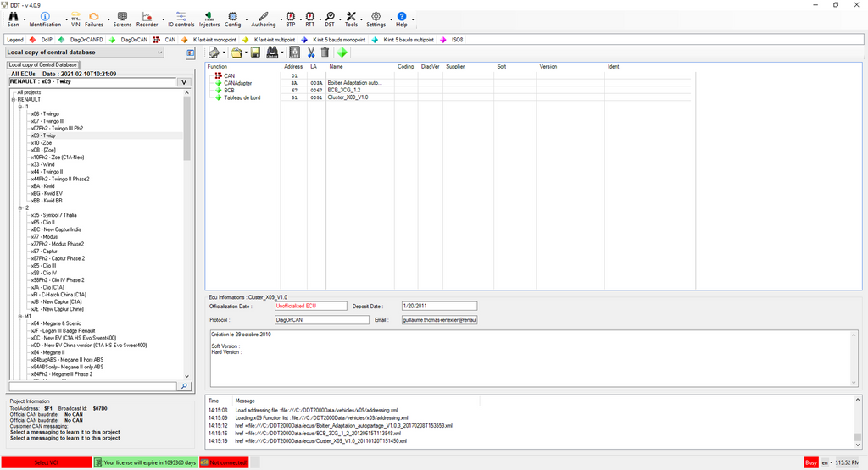
Task: Open the Authoring pen tool
Action: pyautogui.click(x=264, y=19)
